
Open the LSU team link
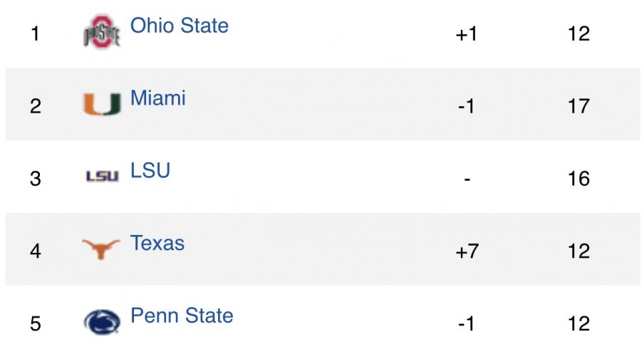pos(150,170)
